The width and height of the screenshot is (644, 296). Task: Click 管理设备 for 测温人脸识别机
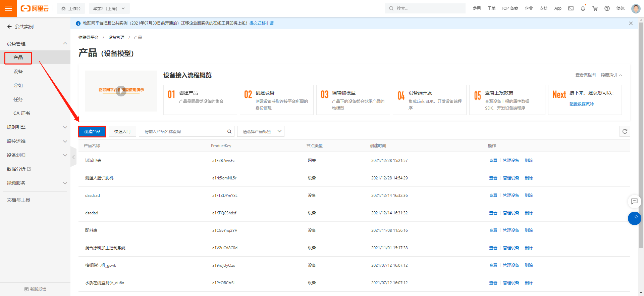coord(511,178)
